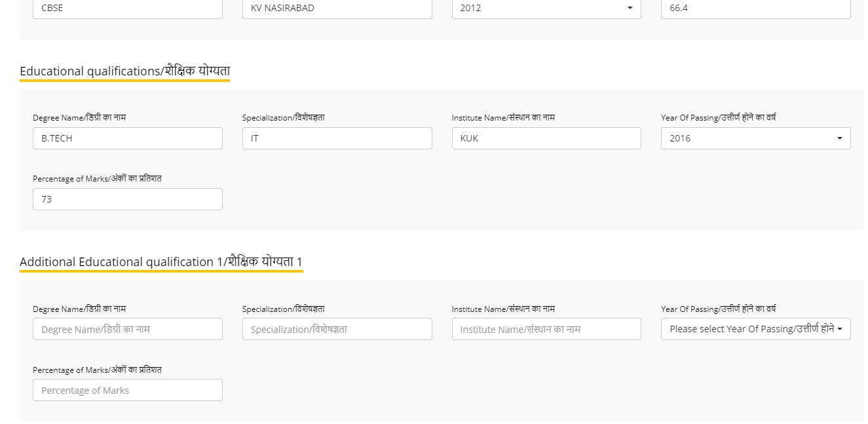The height and width of the screenshot is (424, 868).
Task: Click the Institute Name label above KUK
Action: coord(502,118)
